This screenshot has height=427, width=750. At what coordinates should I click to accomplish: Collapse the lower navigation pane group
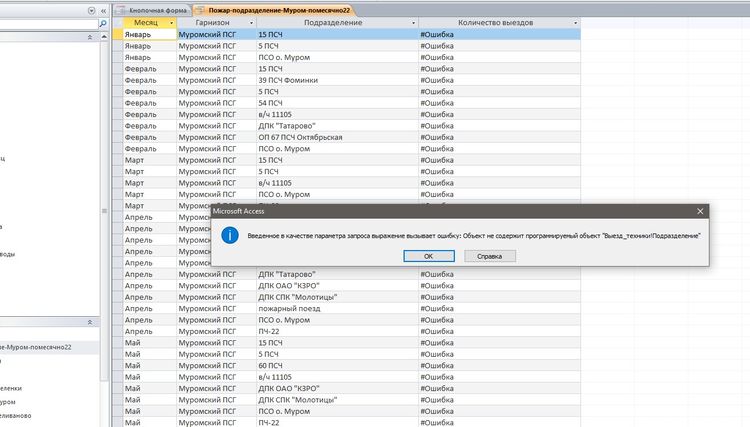pyautogui.click(x=91, y=322)
